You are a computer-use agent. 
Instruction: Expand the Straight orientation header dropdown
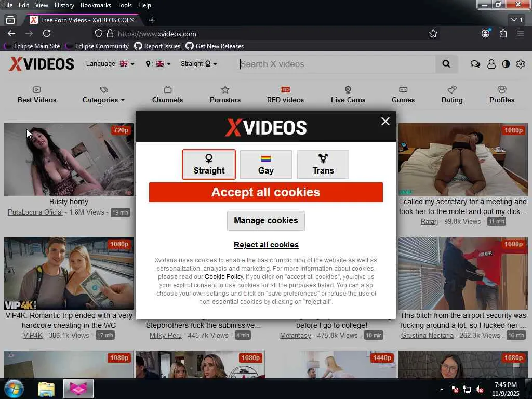click(198, 64)
